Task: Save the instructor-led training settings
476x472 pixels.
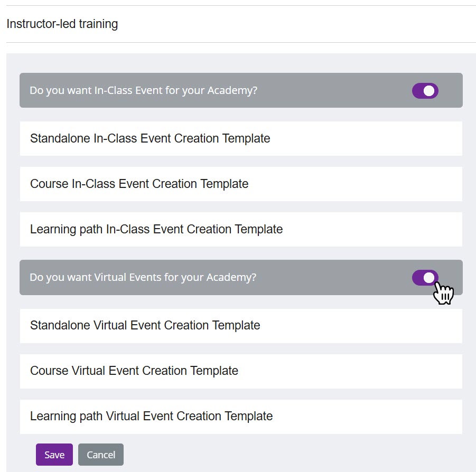Action: [x=54, y=454]
